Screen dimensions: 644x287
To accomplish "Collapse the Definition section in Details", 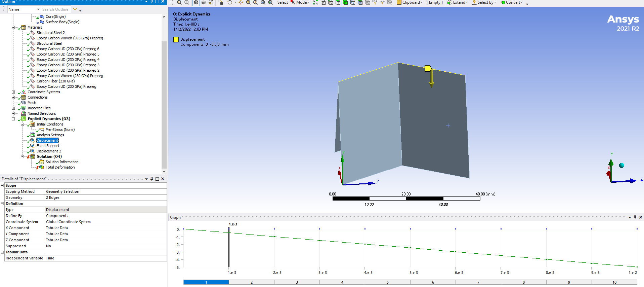I will click(x=2, y=204).
